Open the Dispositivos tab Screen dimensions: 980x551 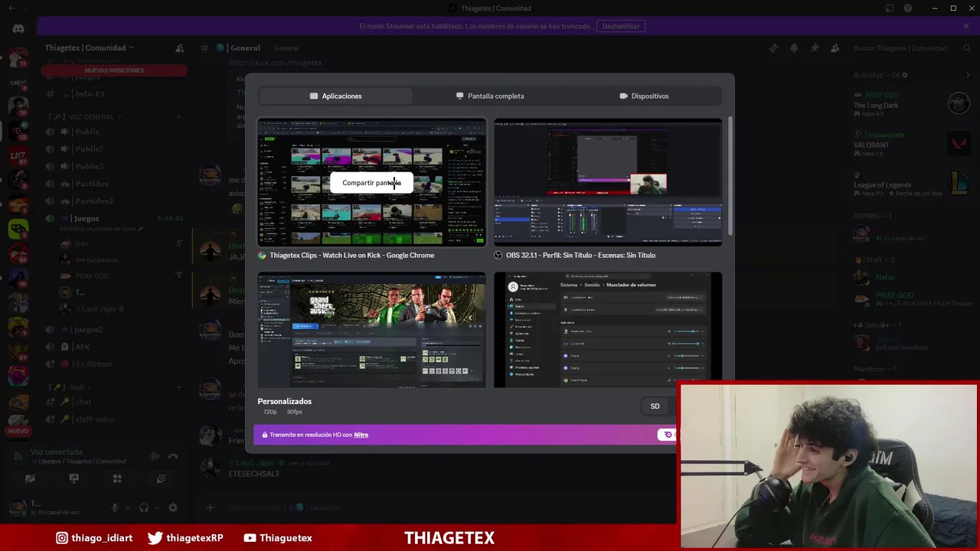click(644, 96)
